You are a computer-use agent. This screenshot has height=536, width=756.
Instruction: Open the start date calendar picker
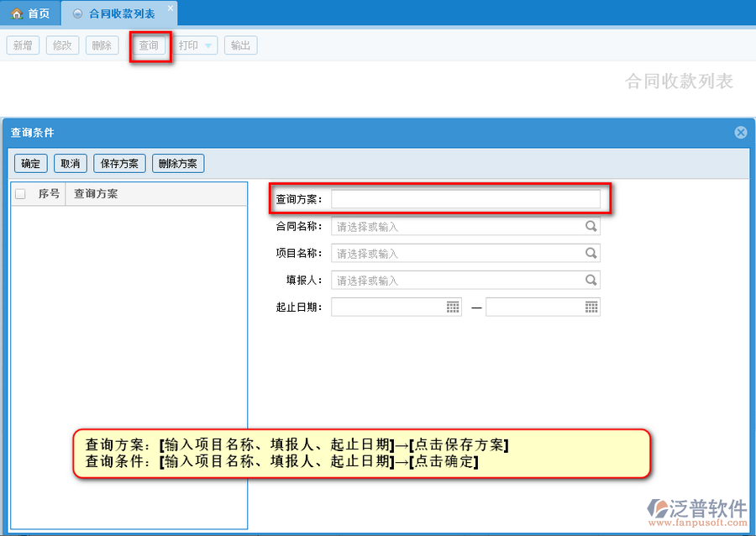point(453,307)
